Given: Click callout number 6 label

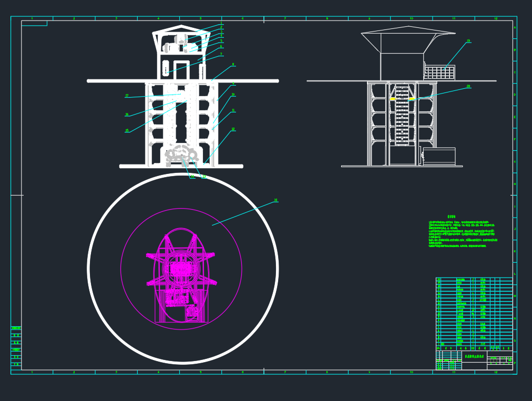Looking at the screenshot, I should 221,46.
